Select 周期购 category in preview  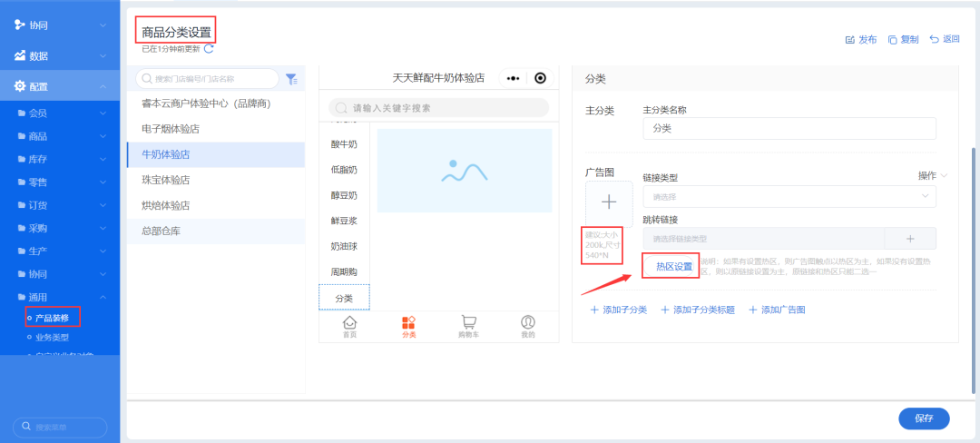(345, 272)
